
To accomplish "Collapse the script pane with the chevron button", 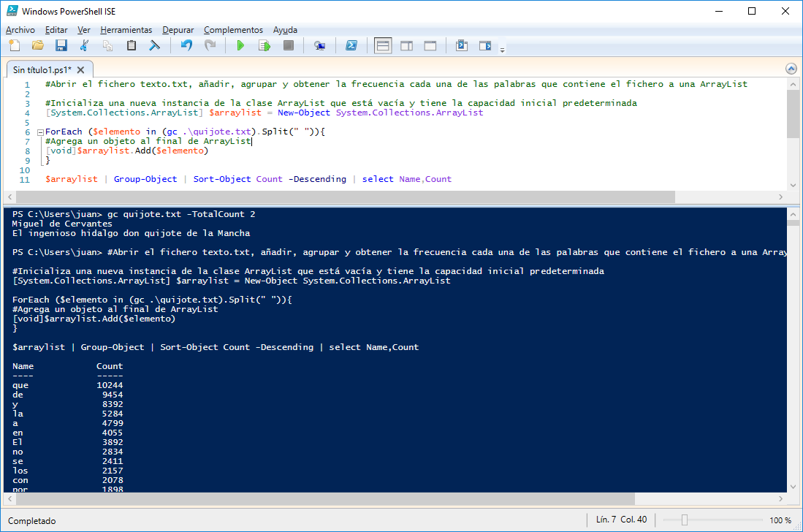I will [791, 69].
